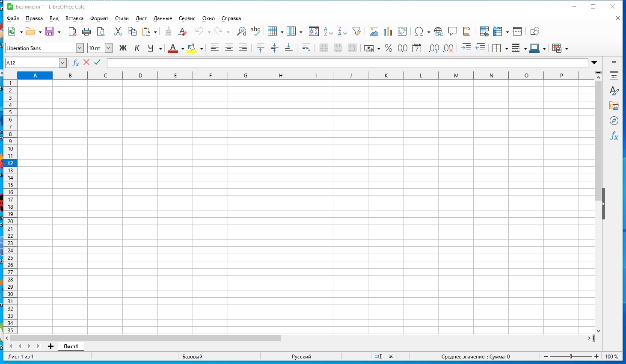Open the Данные menu

pos(163,18)
